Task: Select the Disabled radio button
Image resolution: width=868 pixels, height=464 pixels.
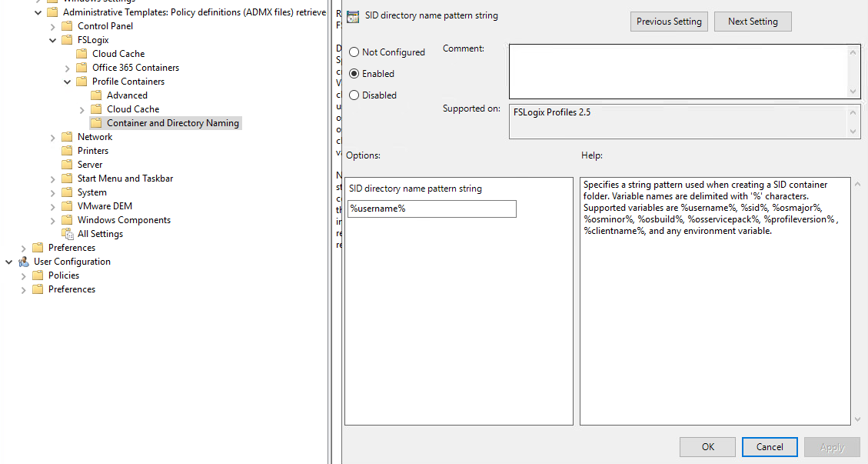Action: (354, 95)
